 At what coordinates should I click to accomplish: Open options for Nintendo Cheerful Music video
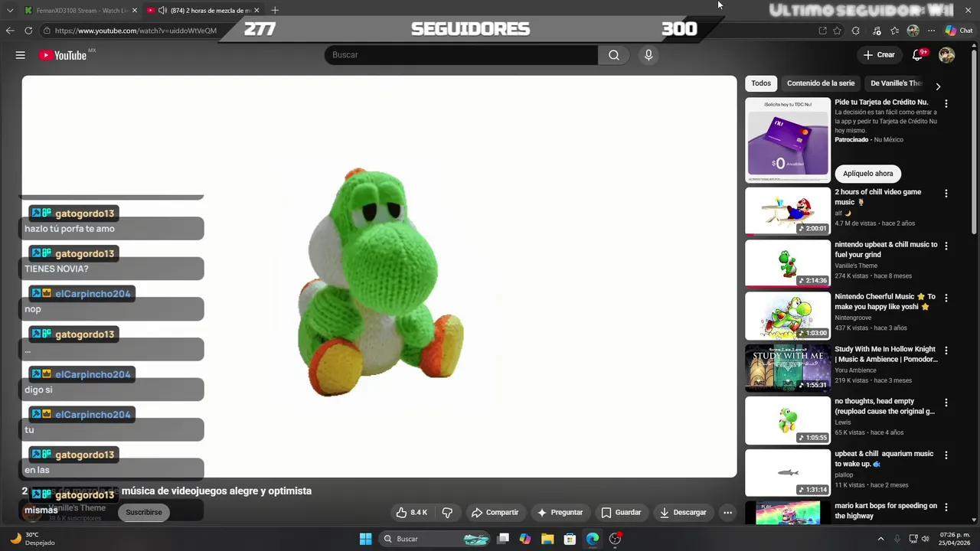[946, 298]
